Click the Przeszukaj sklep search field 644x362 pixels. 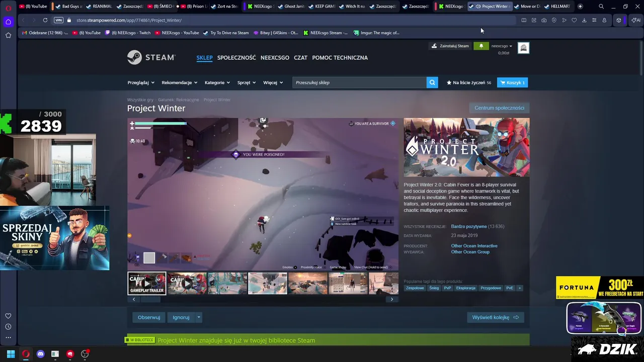tap(359, 82)
